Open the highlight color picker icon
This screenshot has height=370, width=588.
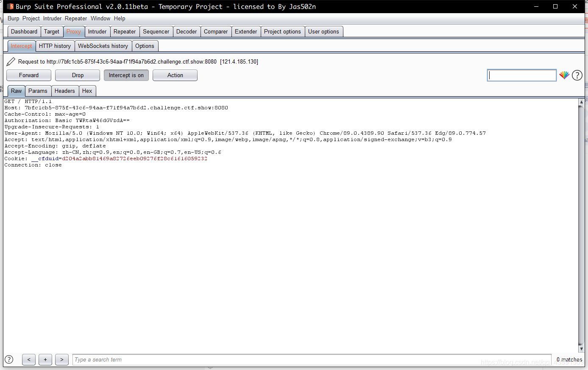pyautogui.click(x=564, y=75)
